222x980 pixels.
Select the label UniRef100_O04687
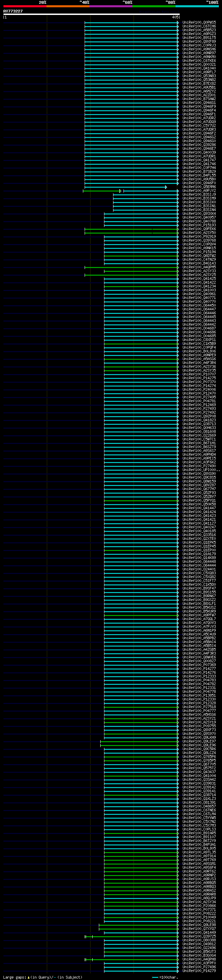click(x=199, y=328)
